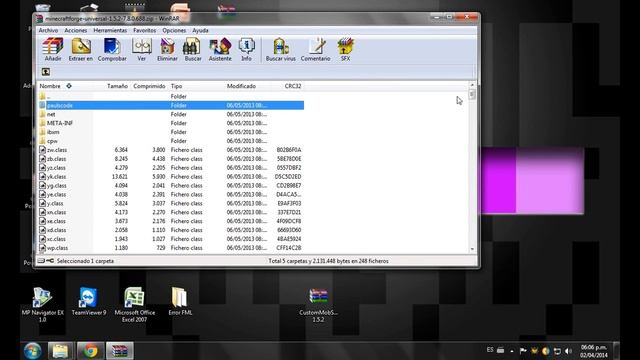Select the parent '..' folder row
Image resolution: width=640 pixels, height=360 pixels.
click(171, 96)
